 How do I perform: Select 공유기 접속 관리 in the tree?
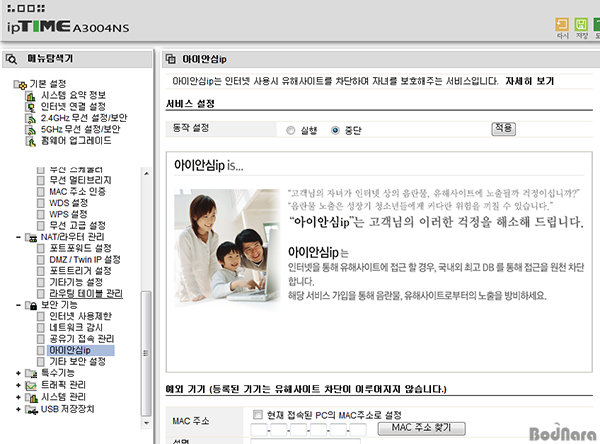click(82, 339)
